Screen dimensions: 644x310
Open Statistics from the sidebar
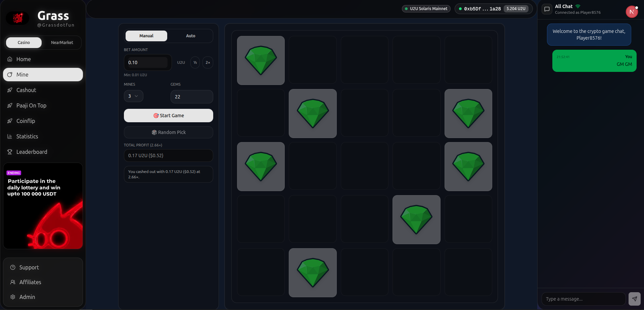27,136
